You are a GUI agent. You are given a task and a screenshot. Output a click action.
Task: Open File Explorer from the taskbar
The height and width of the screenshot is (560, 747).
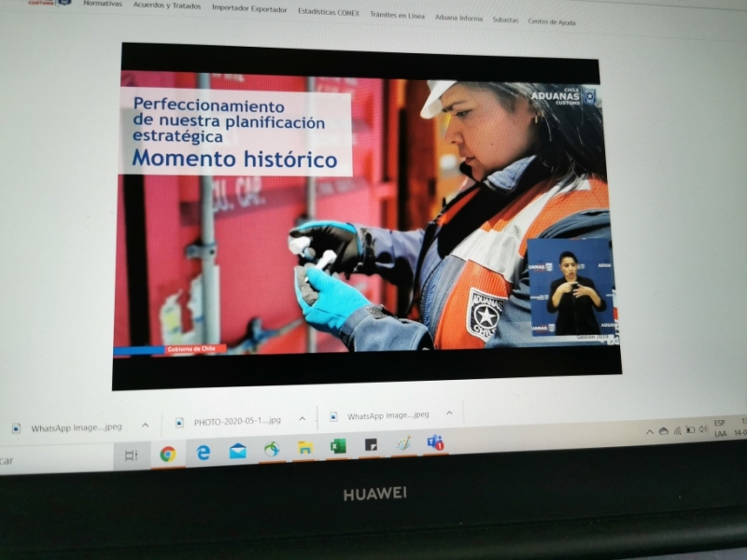coord(305,448)
